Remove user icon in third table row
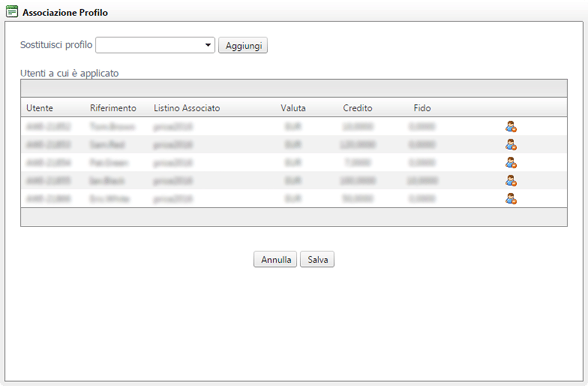The width and height of the screenshot is (588, 386). tap(511, 163)
